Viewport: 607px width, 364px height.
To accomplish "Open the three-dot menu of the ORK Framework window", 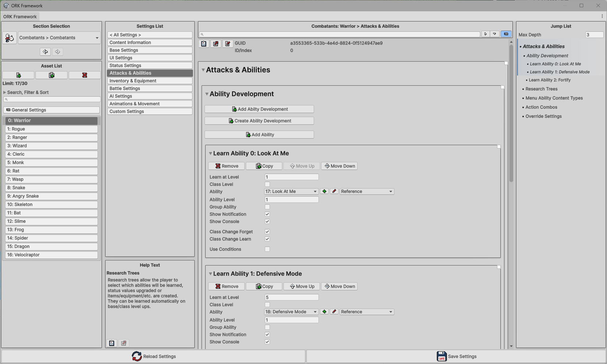I will [x=602, y=16].
